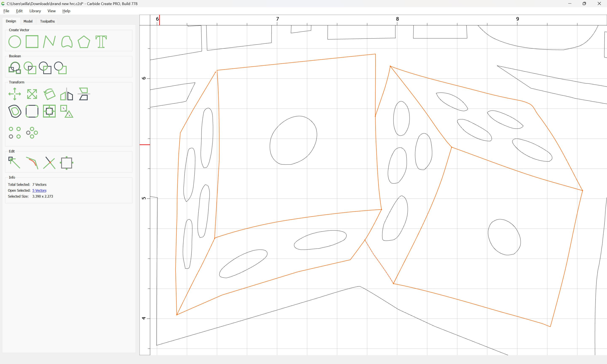Click the horizontal ruler label 8
Screen dimensions: 607x364
pos(398,19)
